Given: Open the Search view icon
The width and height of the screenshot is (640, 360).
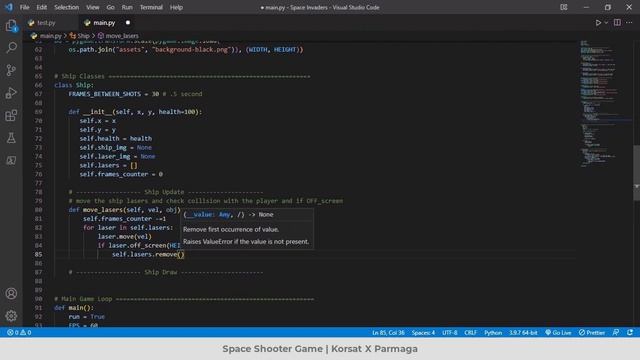Looking at the screenshot, I should (11, 47).
